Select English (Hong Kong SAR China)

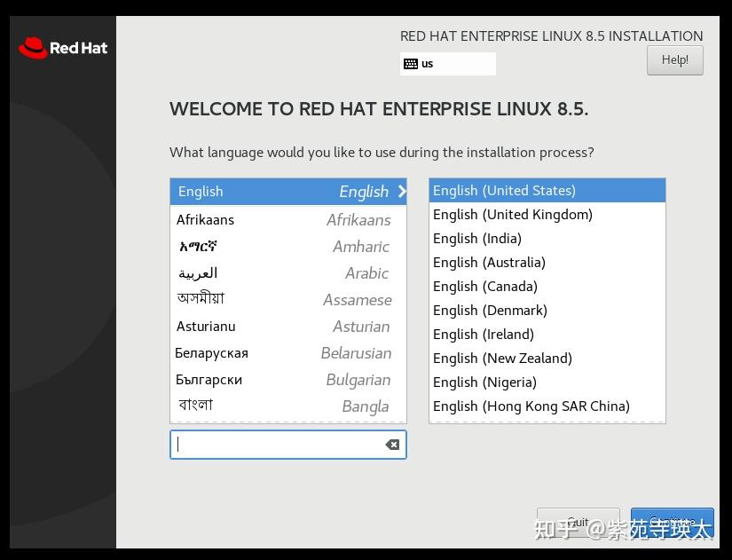(x=530, y=406)
